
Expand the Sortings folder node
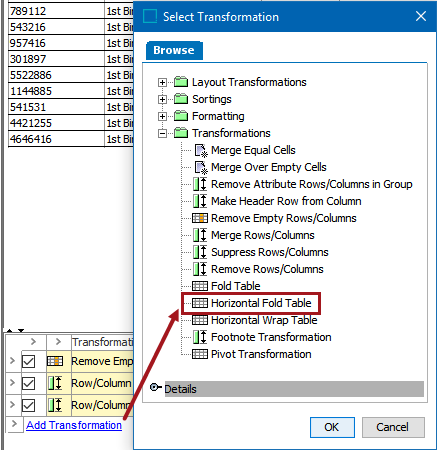pyautogui.click(x=162, y=99)
